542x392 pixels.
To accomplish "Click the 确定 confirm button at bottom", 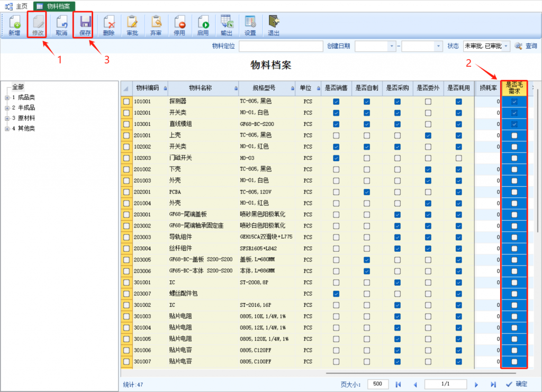I will click(517, 384).
